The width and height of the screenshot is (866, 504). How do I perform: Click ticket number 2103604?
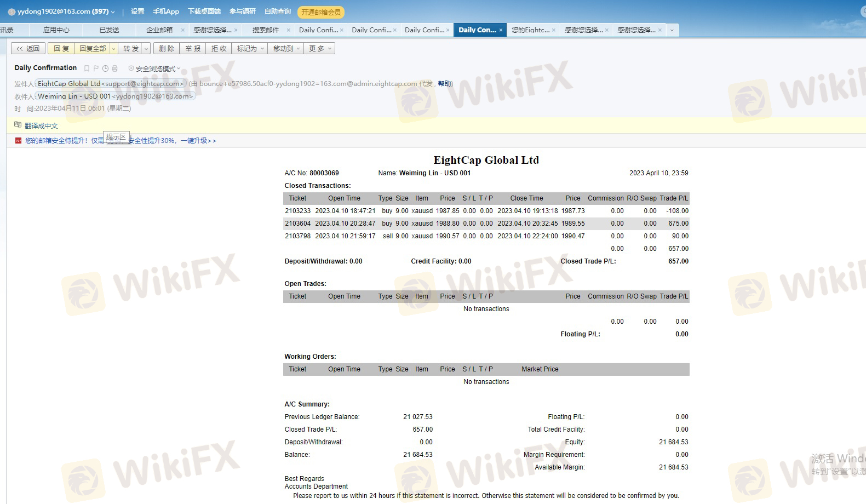pyautogui.click(x=297, y=224)
